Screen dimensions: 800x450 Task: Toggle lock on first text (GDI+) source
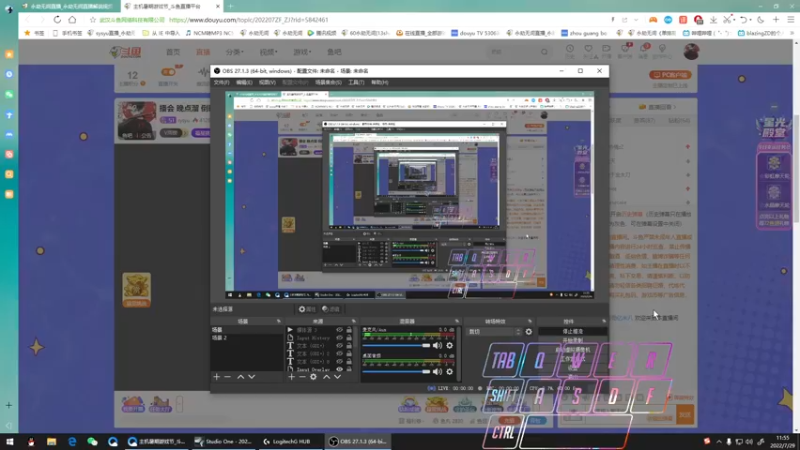click(349, 345)
